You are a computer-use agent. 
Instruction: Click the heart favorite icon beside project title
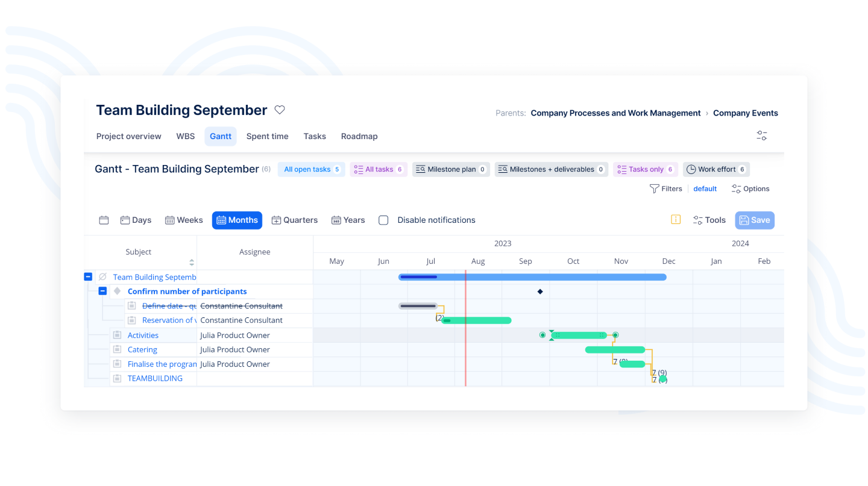point(280,110)
